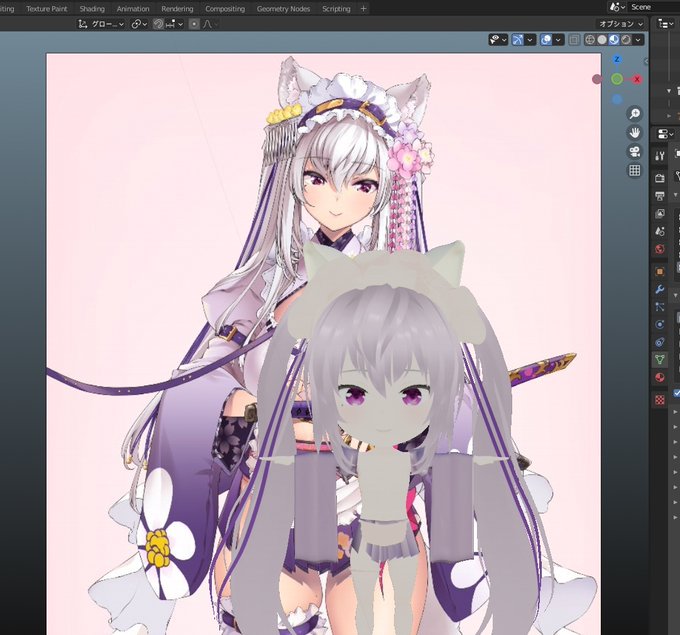Open the View Layer properties tab
Viewport: 680px width, 635px height.
coord(660,213)
